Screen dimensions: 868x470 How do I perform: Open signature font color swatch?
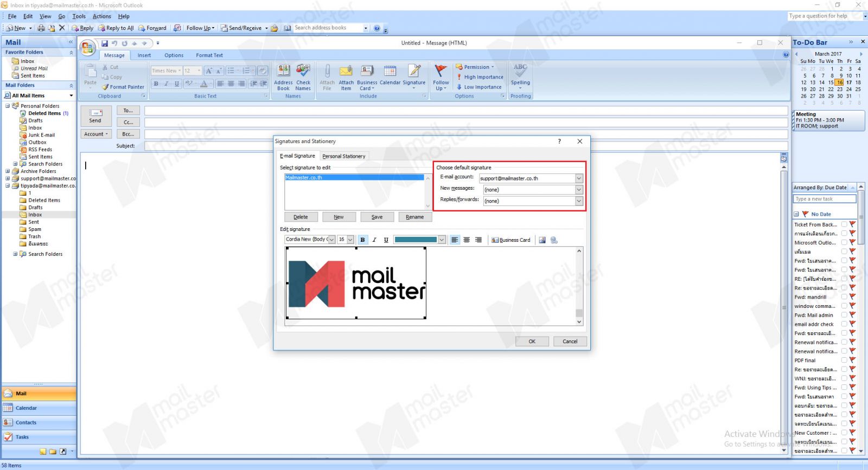coord(420,240)
